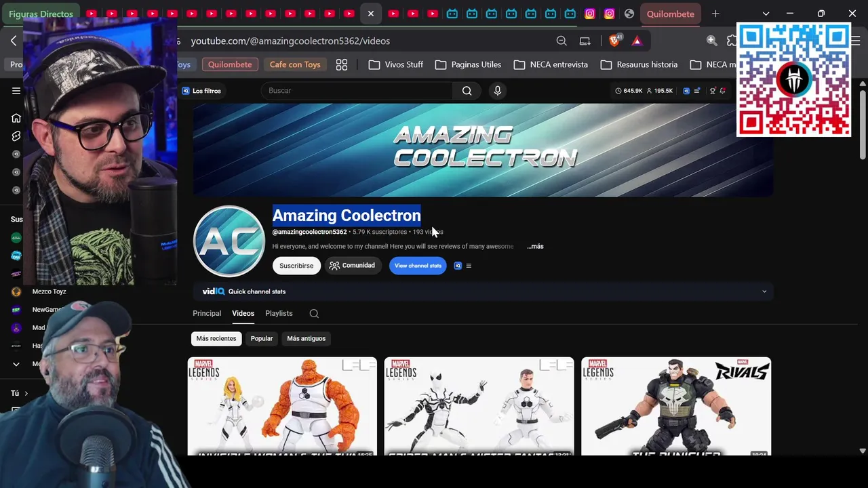Image resolution: width=868 pixels, height=488 pixels.
Task: Switch to the Quilombete browser tab
Action: [671, 14]
